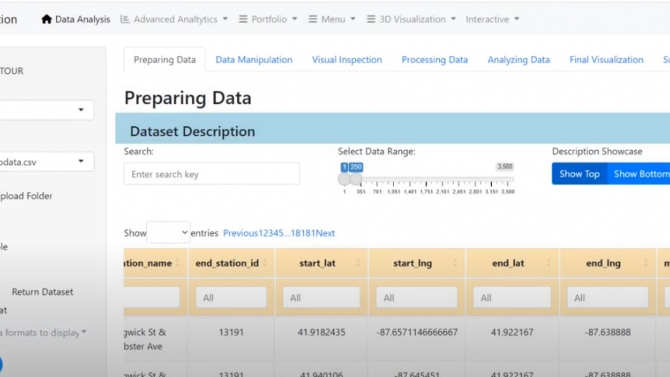
Task: Expand formats to display dropdown
Action: (43, 333)
